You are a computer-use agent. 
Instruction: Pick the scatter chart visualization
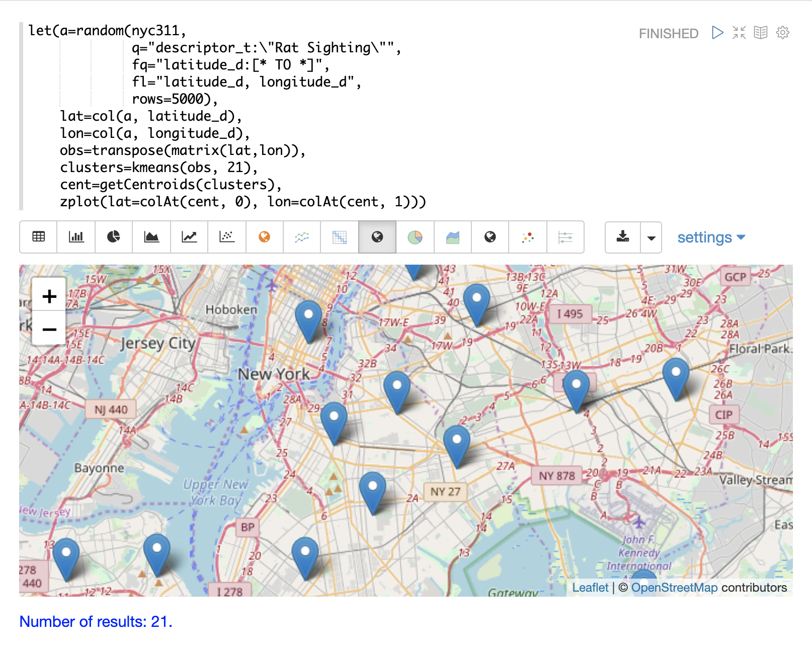pyautogui.click(x=227, y=237)
